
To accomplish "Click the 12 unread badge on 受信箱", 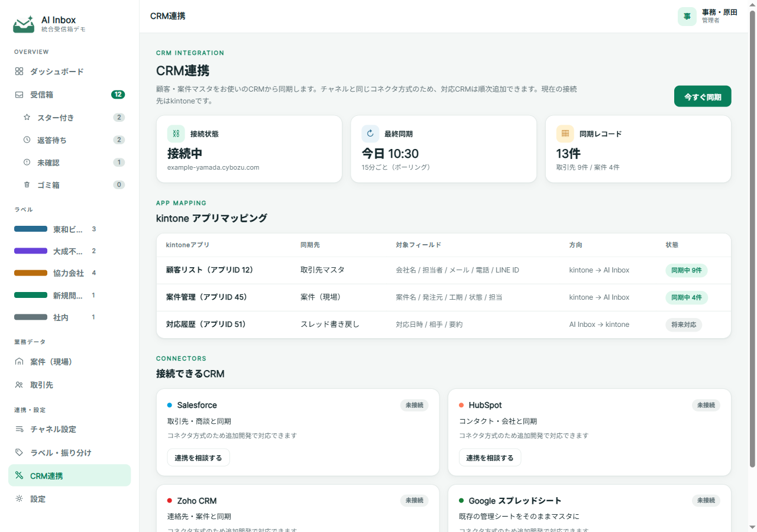I will 118,95.
